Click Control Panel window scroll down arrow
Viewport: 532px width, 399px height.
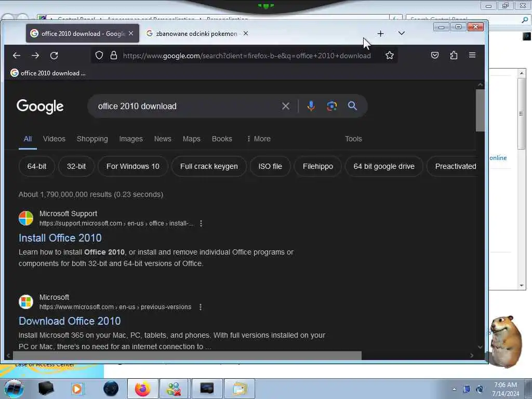(522, 285)
